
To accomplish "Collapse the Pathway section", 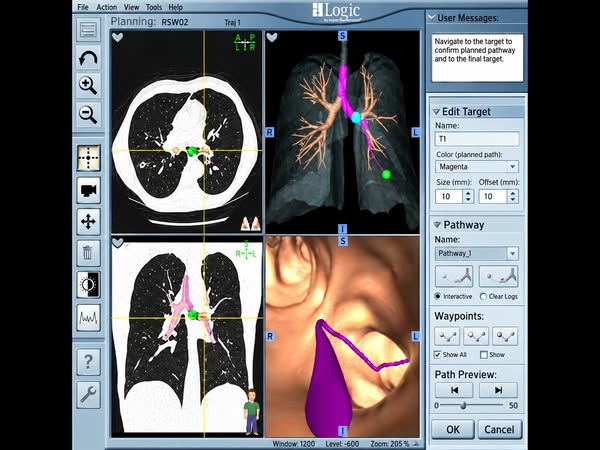I will pos(437,225).
